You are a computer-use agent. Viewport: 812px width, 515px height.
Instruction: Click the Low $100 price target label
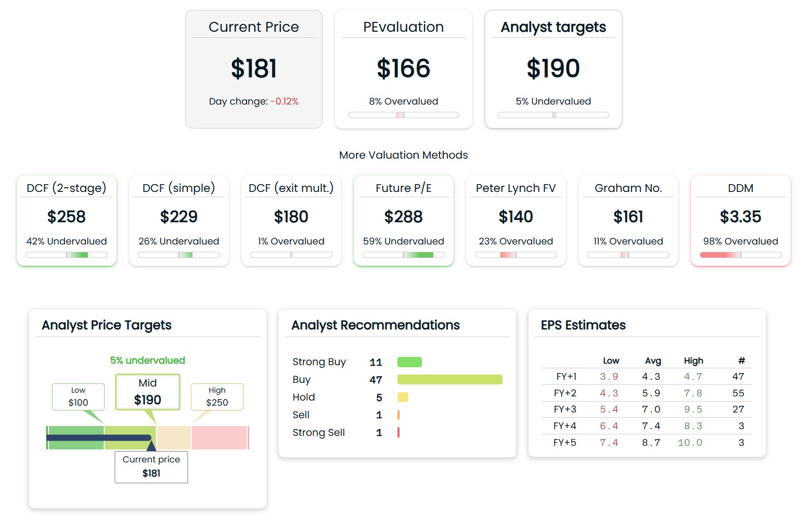(78, 397)
